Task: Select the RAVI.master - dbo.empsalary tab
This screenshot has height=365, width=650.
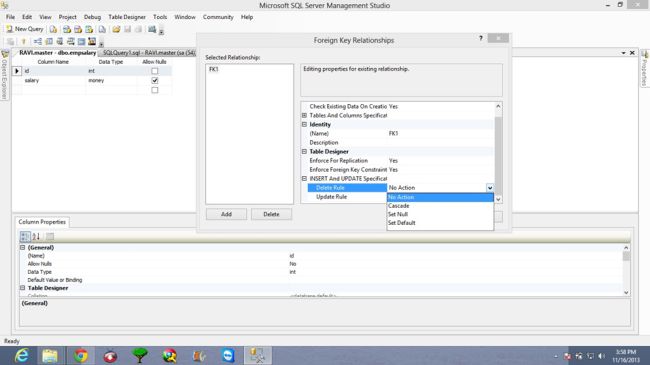Action: (57, 53)
